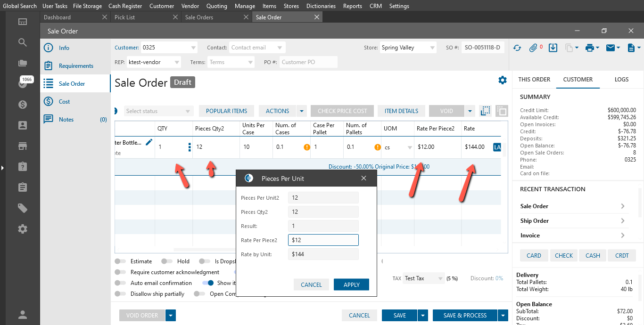Image resolution: width=644 pixels, height=325 pixels.
Task: Expand the Sale Order recent transaction row
Action: pyautogui.click(x=574, y=206)
